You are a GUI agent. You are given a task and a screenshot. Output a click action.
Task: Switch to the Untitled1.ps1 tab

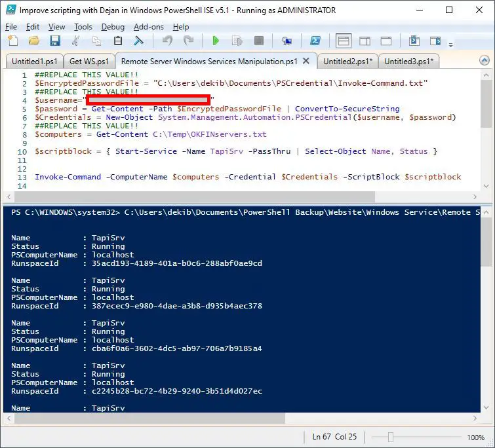35,61
